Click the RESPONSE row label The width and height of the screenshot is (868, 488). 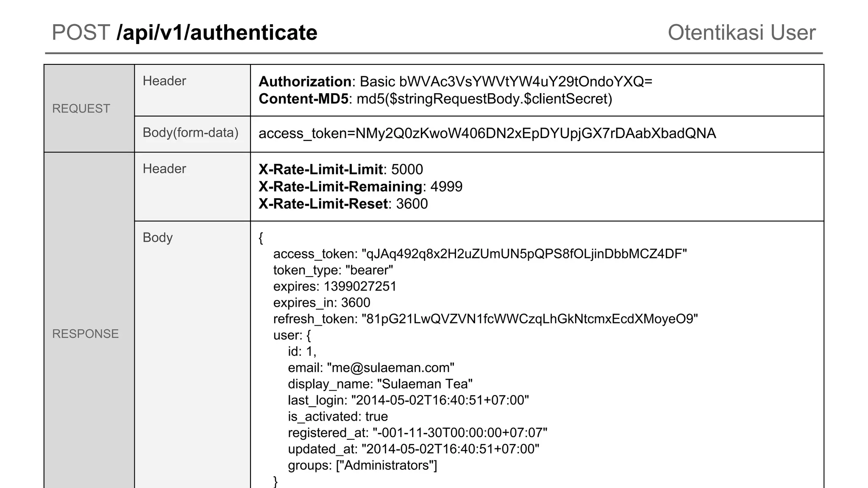pos(85,334)
